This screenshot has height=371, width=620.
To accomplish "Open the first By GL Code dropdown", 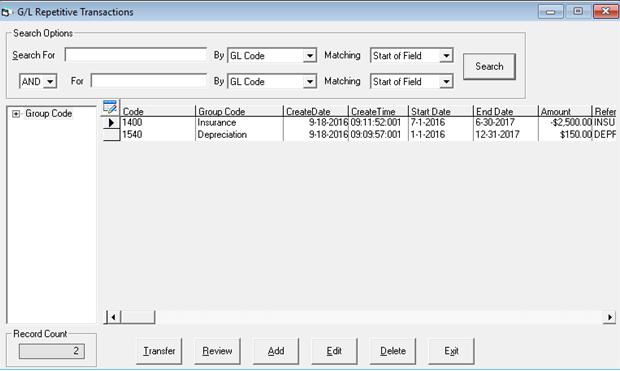I will coord(310,56).
